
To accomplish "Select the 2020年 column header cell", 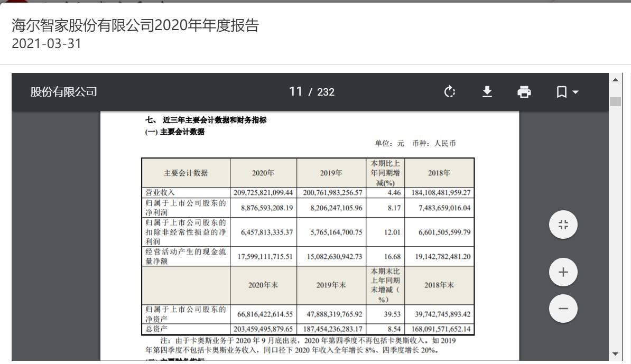I will point(263,172).
